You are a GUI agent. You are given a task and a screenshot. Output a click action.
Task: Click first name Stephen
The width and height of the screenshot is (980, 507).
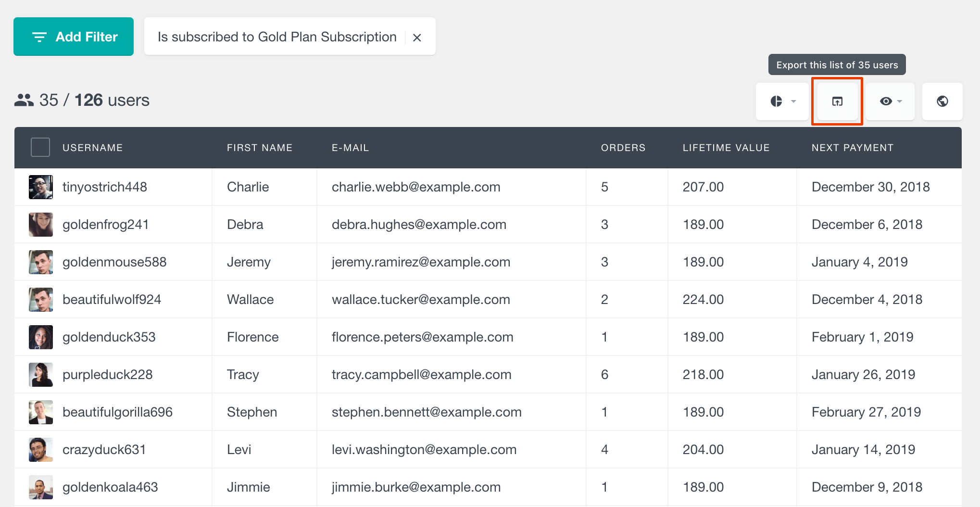click(x=252, y=412)
